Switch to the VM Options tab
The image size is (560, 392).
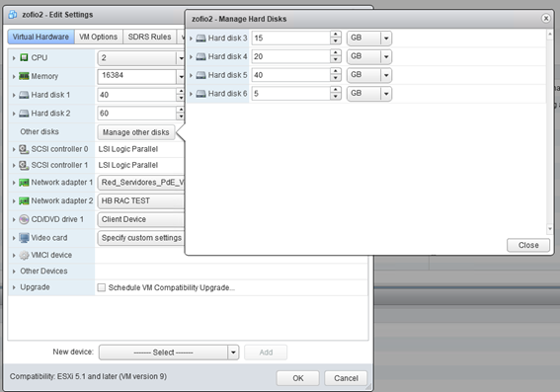pyautogui.click(x=98, y=37)
